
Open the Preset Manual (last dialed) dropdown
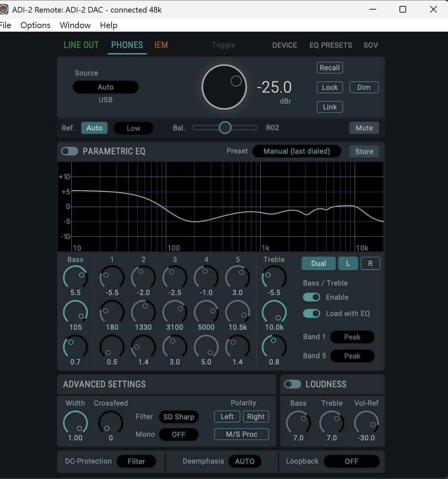coord(297,151)
